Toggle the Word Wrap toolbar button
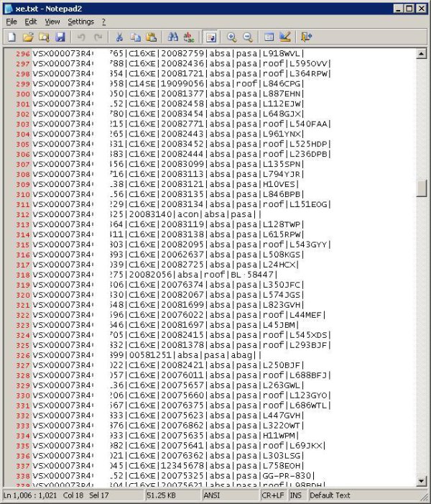Viewport: 431px width, 504px height. pyautogui.click(x=210, y=37)
